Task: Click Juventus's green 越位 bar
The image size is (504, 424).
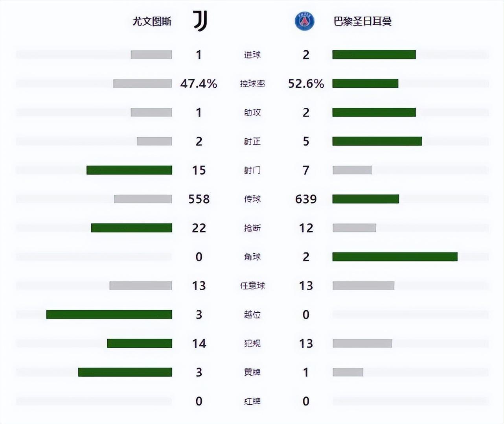Action: coord(109,314)
